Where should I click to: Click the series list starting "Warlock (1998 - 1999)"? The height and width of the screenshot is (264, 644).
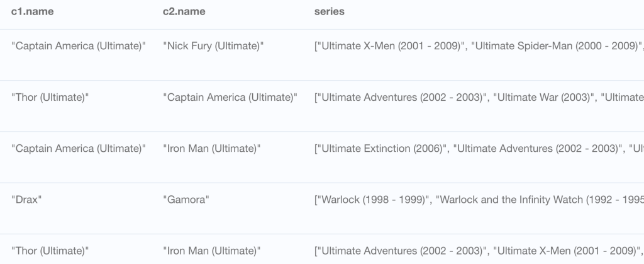pyautogui.click(x=479, y=200)
